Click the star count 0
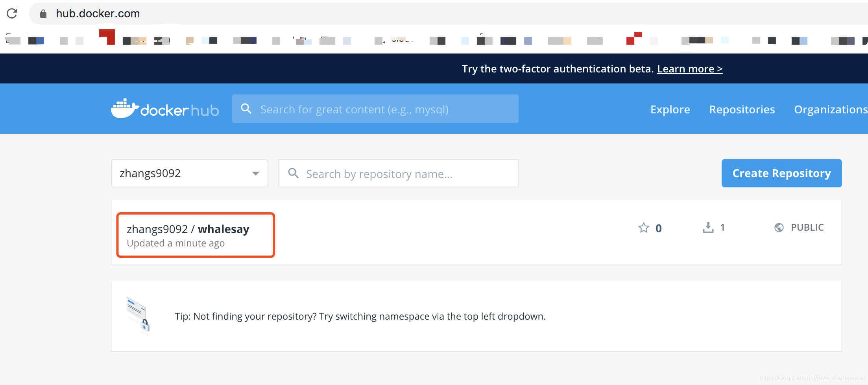868x385 pixels. 658,228
